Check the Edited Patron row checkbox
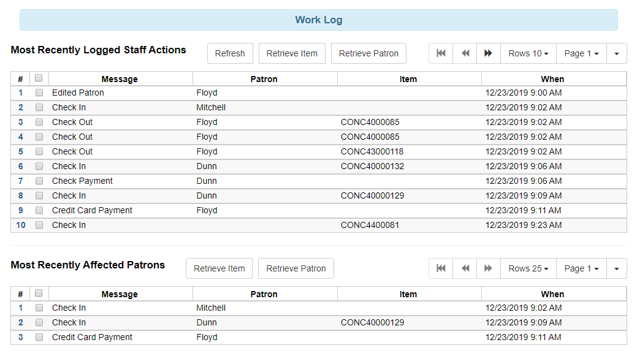Image resolution: width=637 pixels, height=364 pixels. click(39, 93)
